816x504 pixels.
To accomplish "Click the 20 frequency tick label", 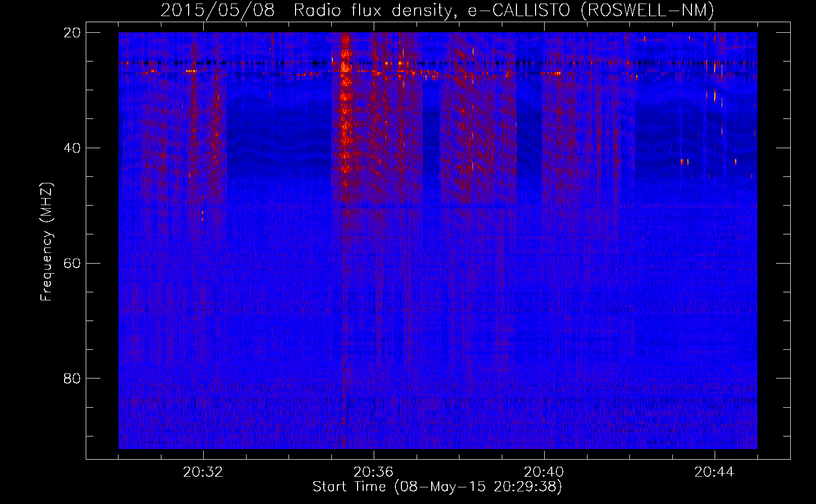I will pyautogui.click(x=72, y=33).
